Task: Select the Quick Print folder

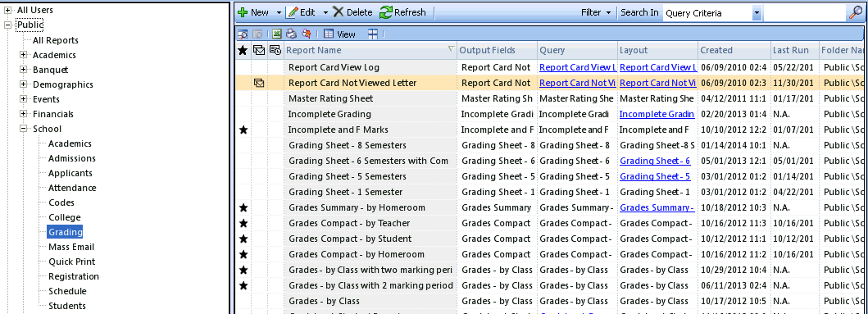Action: pyautogui.click(x=71, y=262)
